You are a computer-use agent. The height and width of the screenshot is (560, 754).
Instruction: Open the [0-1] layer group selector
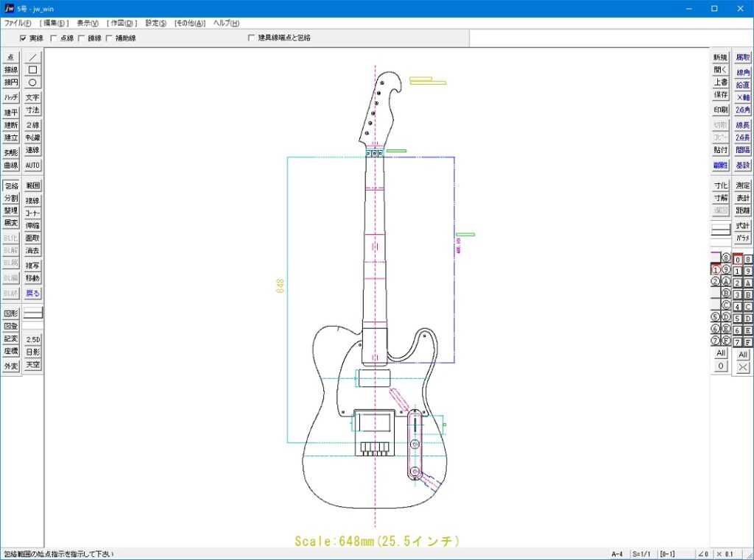click(x=668, y=553)
